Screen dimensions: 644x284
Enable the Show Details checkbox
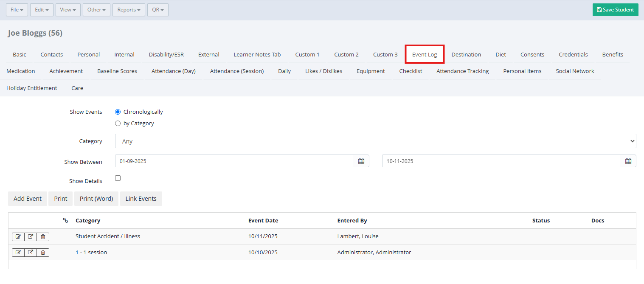tap(118, 178)
